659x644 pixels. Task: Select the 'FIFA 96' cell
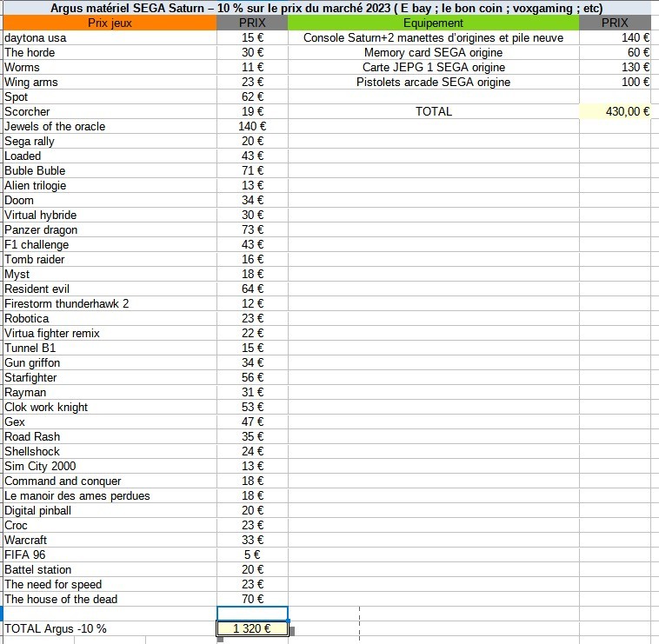click(110, 554)
